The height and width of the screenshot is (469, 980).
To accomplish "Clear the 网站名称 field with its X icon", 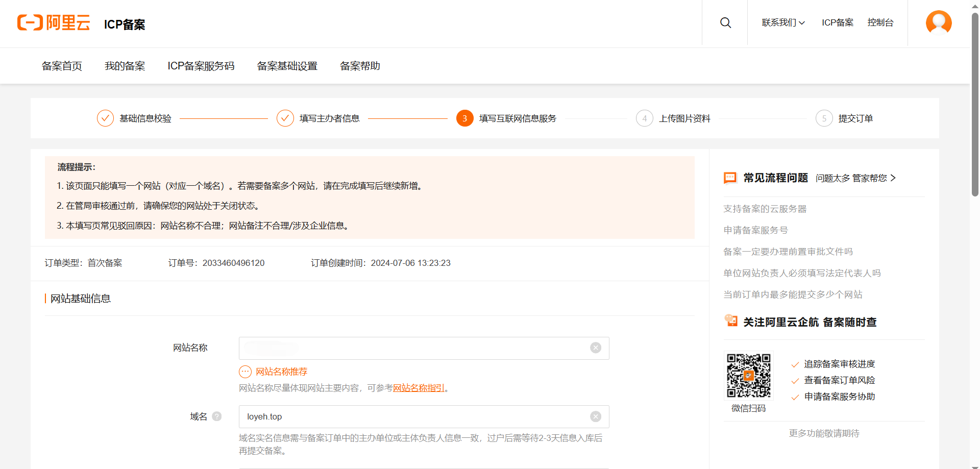I will 595,348.
